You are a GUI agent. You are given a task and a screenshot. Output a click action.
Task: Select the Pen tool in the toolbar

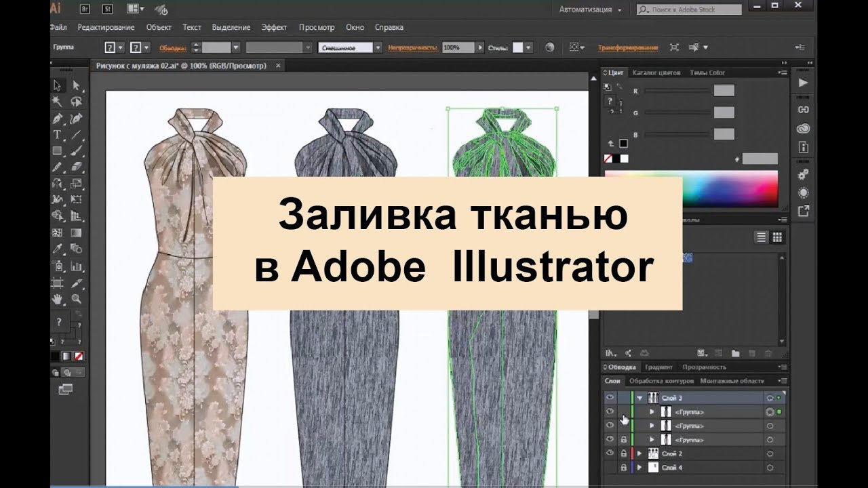pyautogui.click(x=58, y=117)
